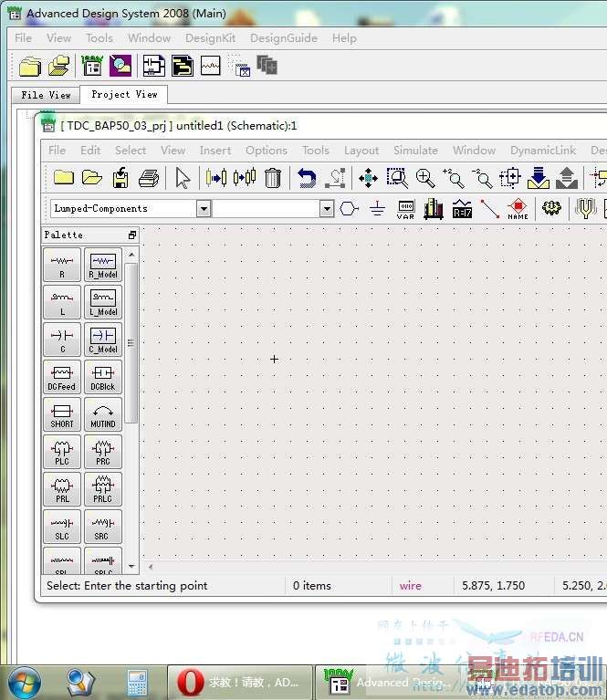Click the new schematic folder icon
Image resolution: width=607 pixels, height=700 pixels.
point(63,178)
